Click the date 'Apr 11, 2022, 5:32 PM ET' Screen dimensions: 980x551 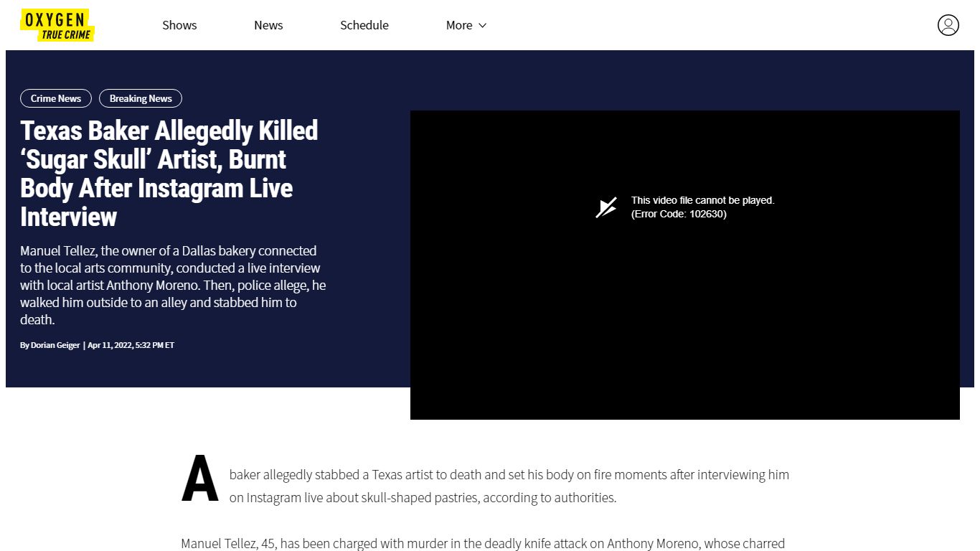pyautogui.click(x=131, y=345)
